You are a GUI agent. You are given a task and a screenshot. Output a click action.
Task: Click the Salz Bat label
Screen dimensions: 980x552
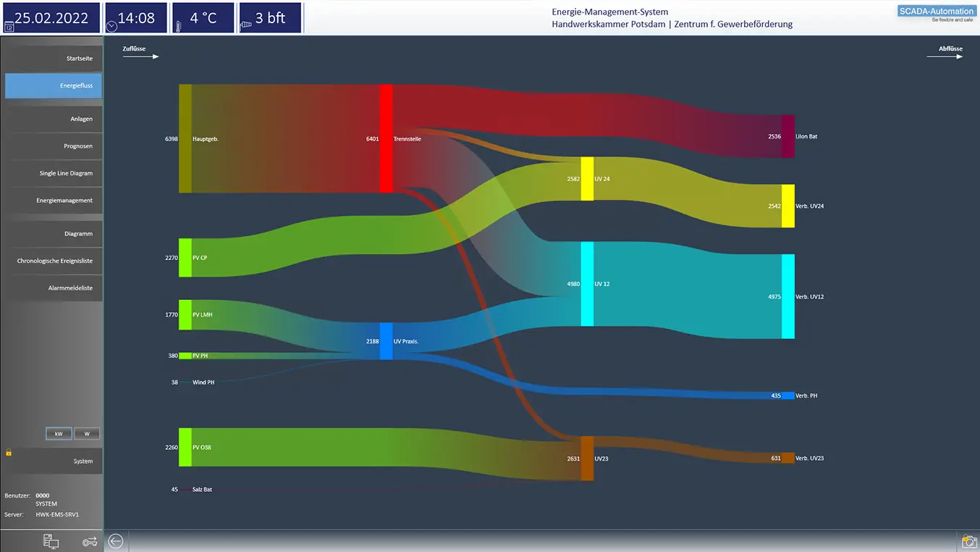pos(203,490)
